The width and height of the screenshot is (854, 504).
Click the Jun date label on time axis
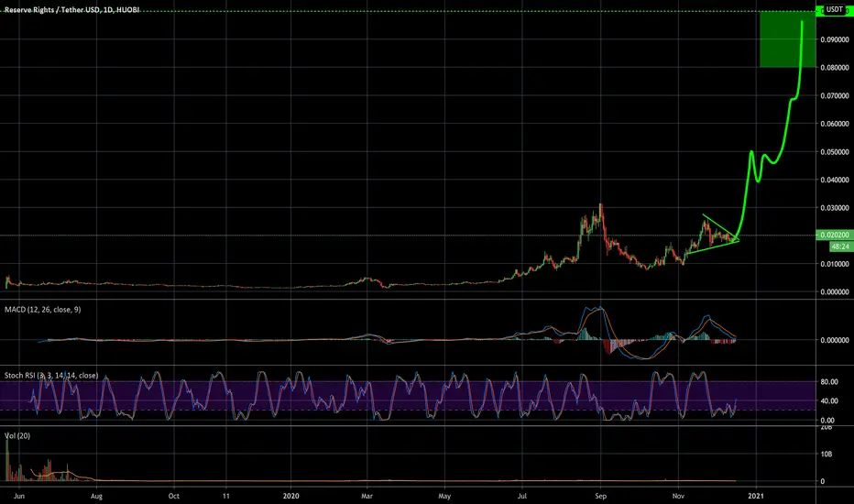pos(19,496)
